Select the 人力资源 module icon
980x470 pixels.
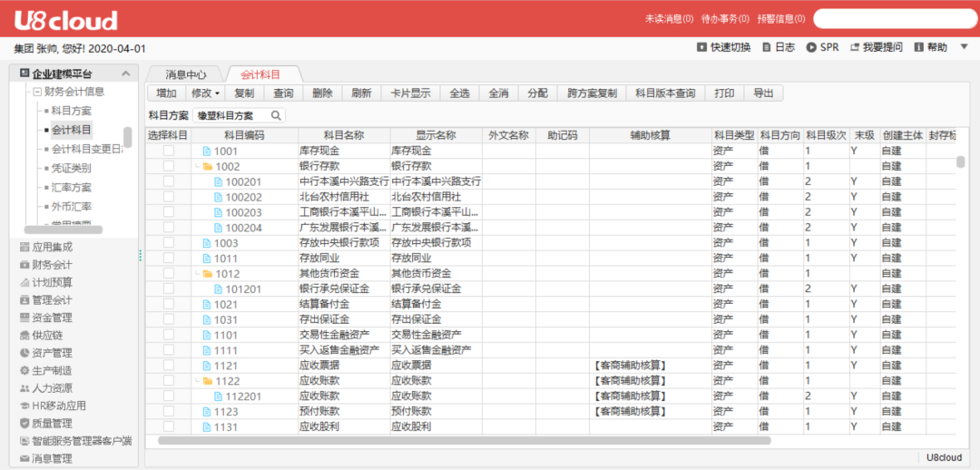click(x=24, y=388)
